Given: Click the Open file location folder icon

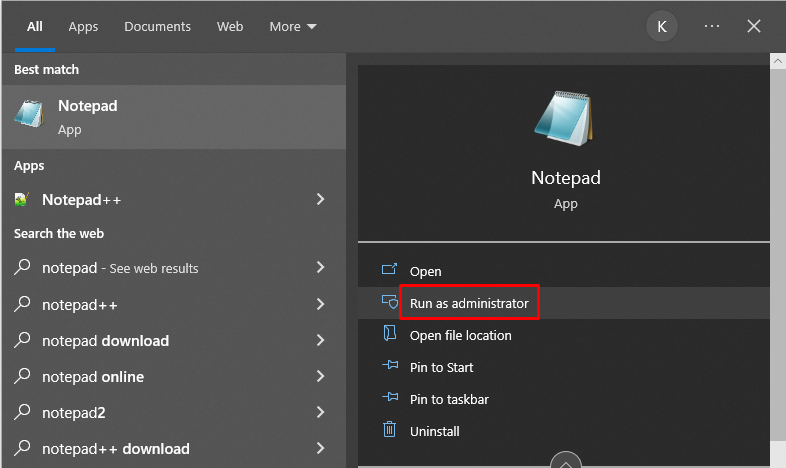Looking at the screenshot, I should coord(390,333).
